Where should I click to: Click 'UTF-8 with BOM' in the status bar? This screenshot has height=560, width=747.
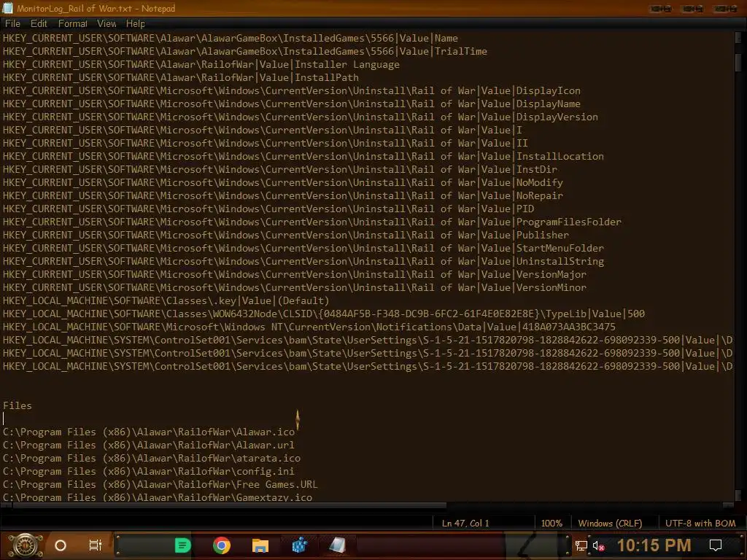pyautogui.click(x=700, y=523)
